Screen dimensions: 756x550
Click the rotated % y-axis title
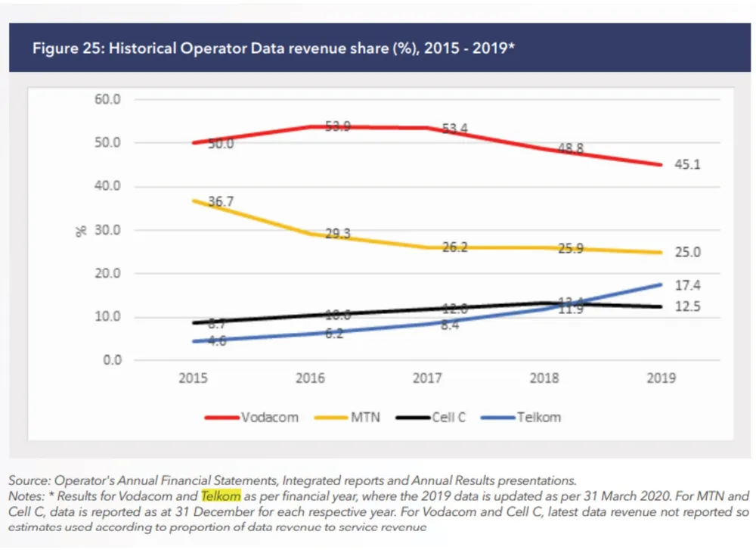pyautogui.click(x=81, y=231)
